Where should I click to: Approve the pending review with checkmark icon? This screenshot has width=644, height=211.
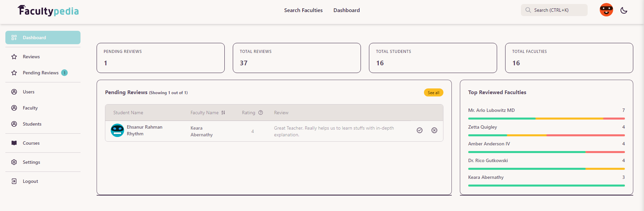point(420,130)
